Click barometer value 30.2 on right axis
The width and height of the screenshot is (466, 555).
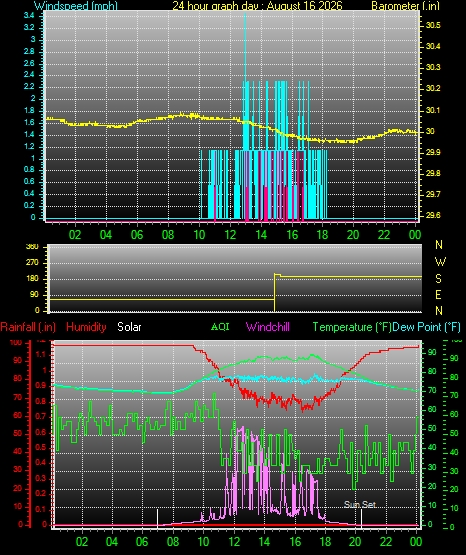(x=433, y=88)
